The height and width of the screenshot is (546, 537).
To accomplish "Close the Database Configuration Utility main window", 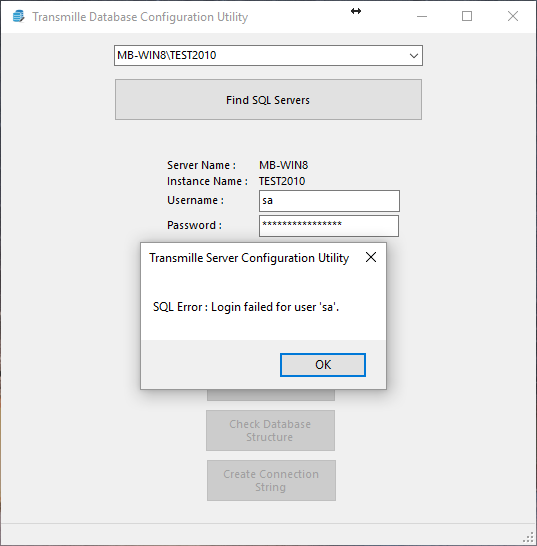I will pos(513,16).
